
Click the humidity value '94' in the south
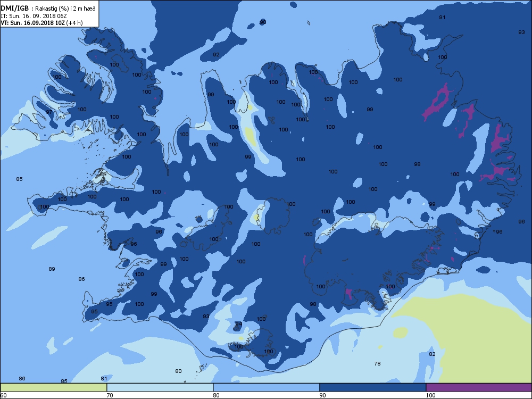pos(238,324)
